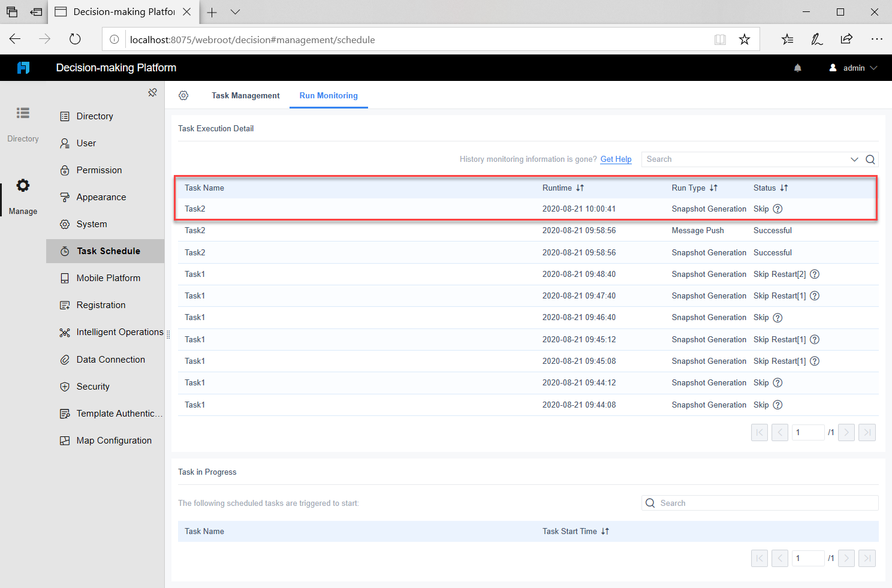Open Permission settings from sidebar
The image size is (892, 588).
click(98, 170)
